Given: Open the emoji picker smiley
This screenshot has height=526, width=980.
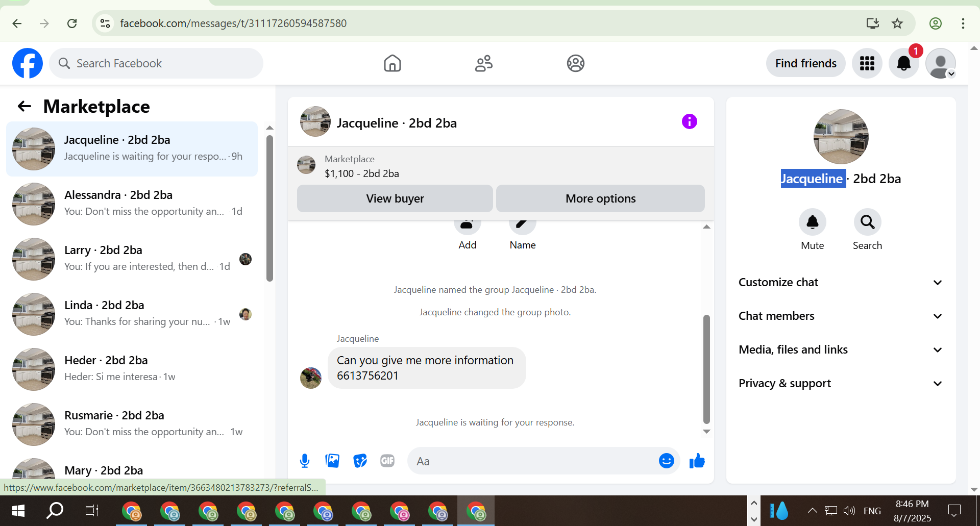Looking at the screenshot, I should click(x=667, y=461).
